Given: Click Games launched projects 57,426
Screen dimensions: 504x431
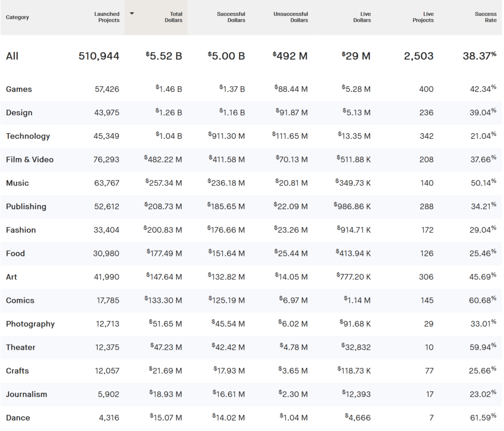Looking at the screenshot, I should click(x=107, y=89).
